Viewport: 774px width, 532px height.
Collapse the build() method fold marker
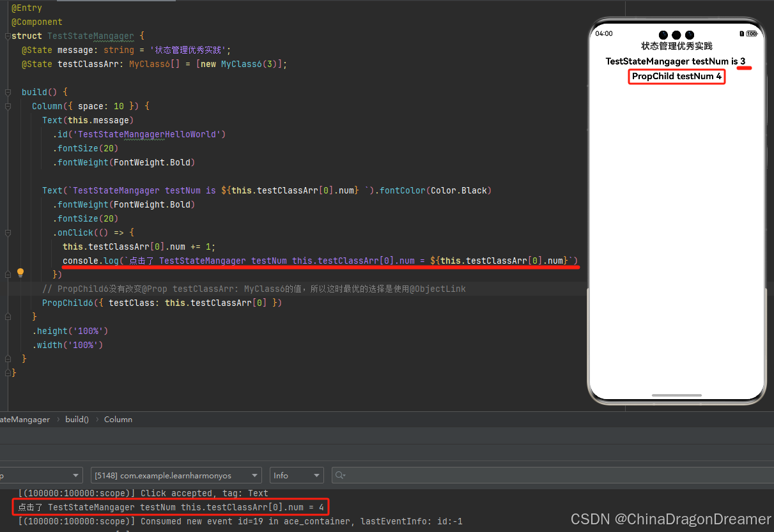point(8,92)
